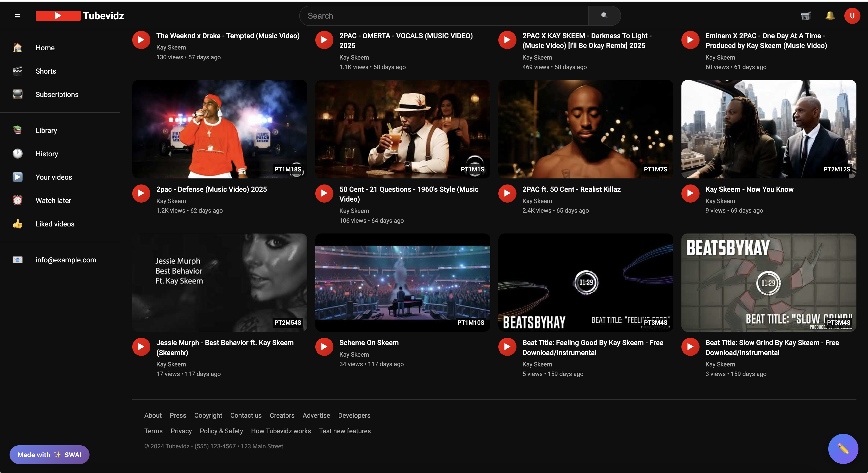Click the Advertise footer link

pyautogui.click(x=316, y=415)
